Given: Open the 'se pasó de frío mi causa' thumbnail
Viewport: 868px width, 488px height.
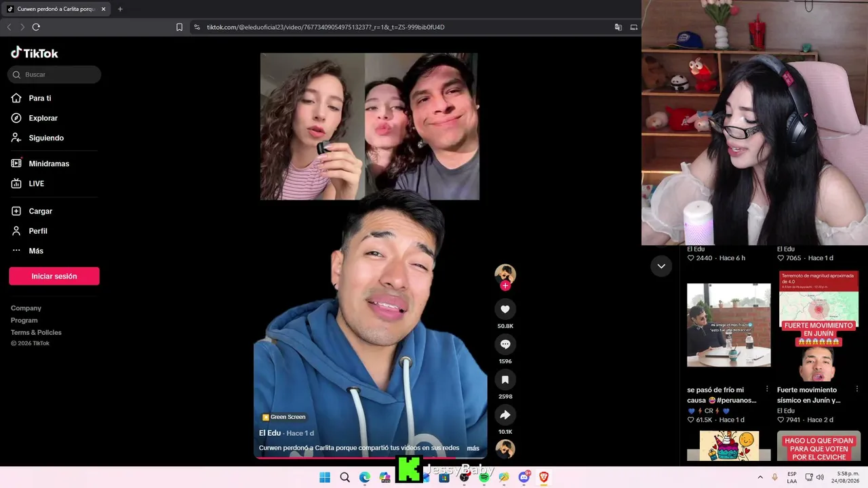Looking at the screenshot, I should pos(729,325).
